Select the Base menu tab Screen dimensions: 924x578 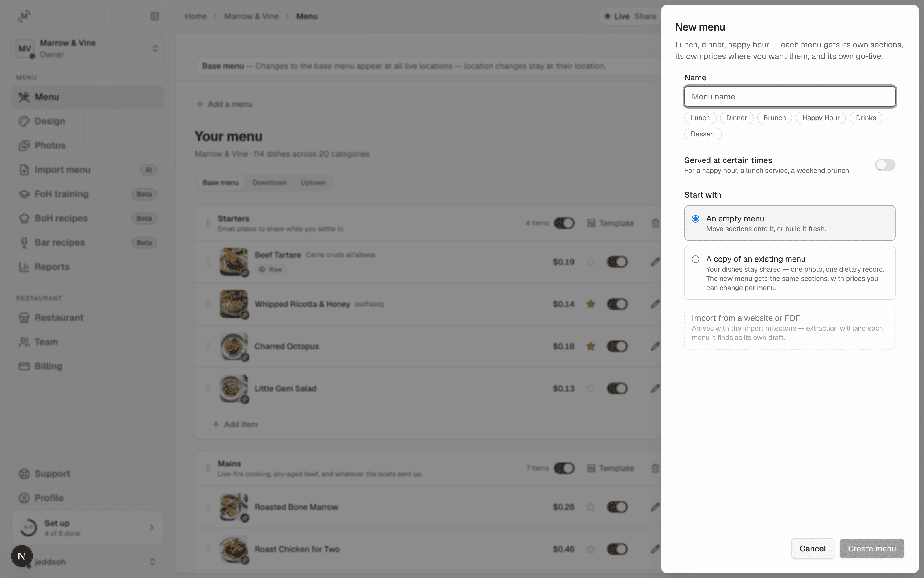(220, 183)
